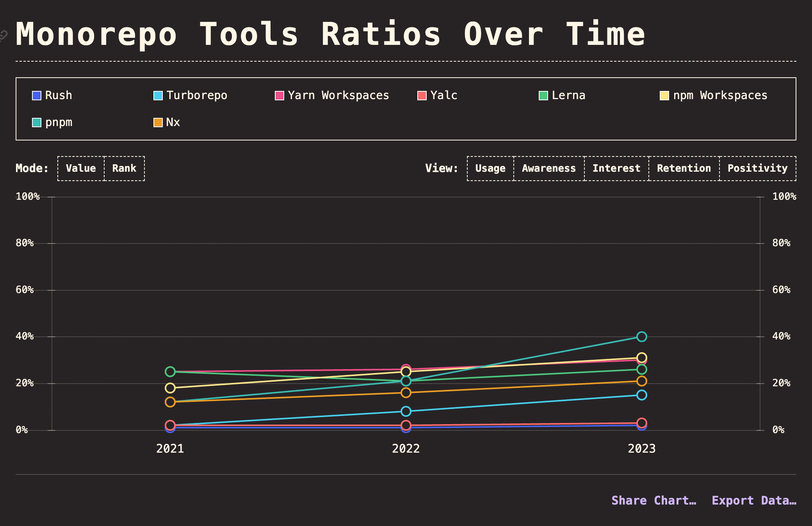Click Export Data at the bottom right
Screen dimensions: 812x526
click(754, 501)
